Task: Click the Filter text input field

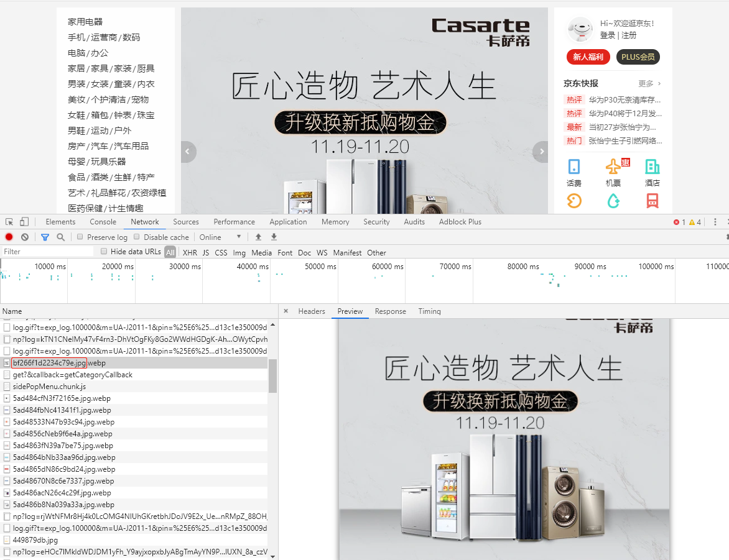Action: coord(47,252)
